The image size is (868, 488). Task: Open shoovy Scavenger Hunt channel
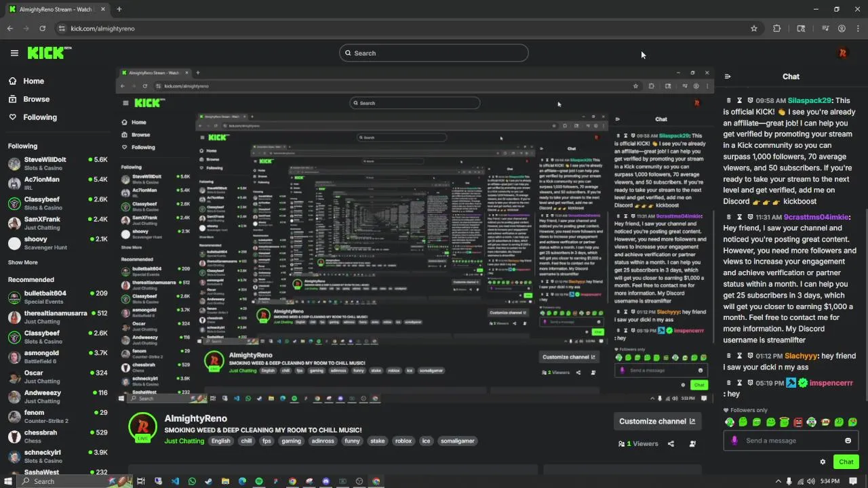pyautogui.click(x=58, y=243)
